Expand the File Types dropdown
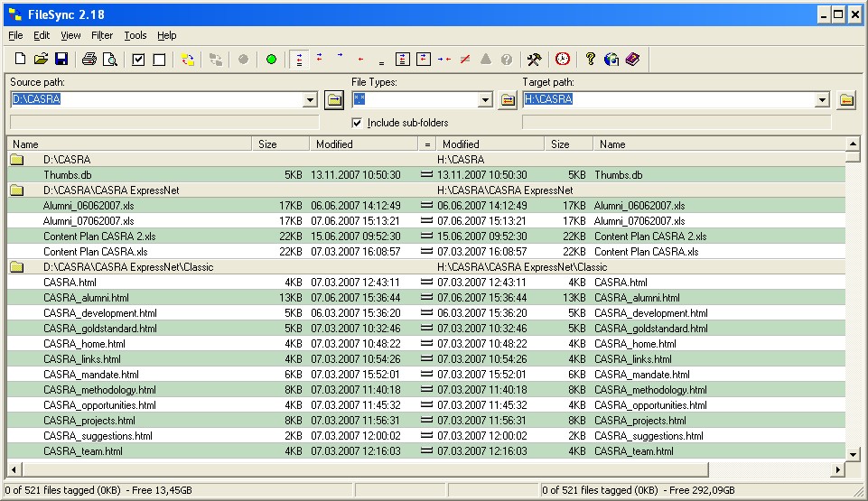The width and height of the screenshot is (868, 501). [485, 100]
